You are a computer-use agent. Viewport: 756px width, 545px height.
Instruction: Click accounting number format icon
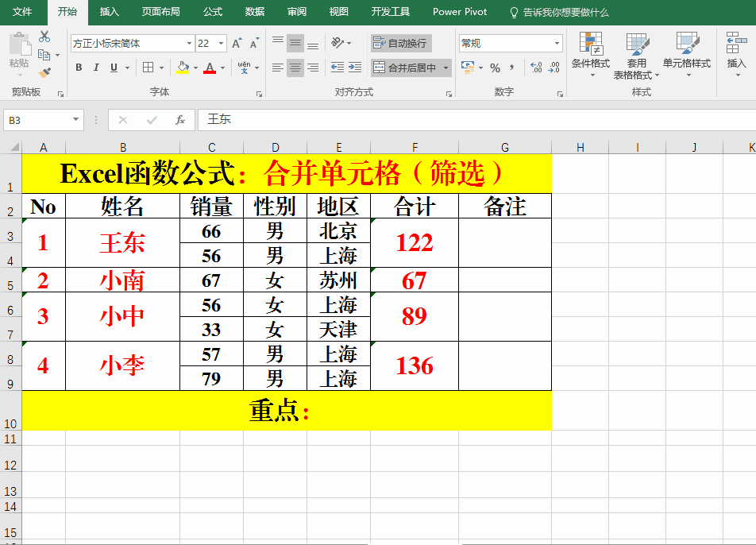tap(467, 68)
